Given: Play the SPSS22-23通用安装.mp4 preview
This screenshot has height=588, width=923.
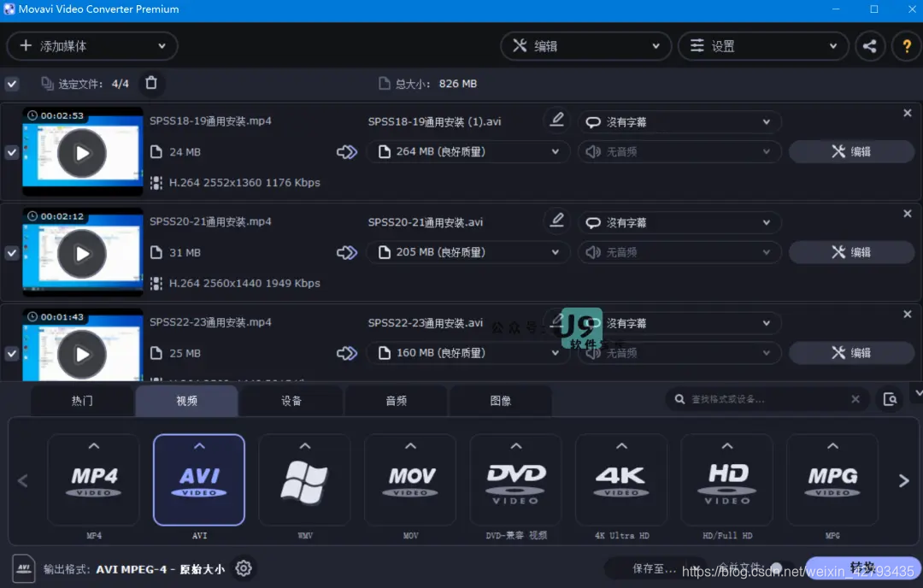Looking at the screenshot, I should pyautogui.click(x=82, y=355).
